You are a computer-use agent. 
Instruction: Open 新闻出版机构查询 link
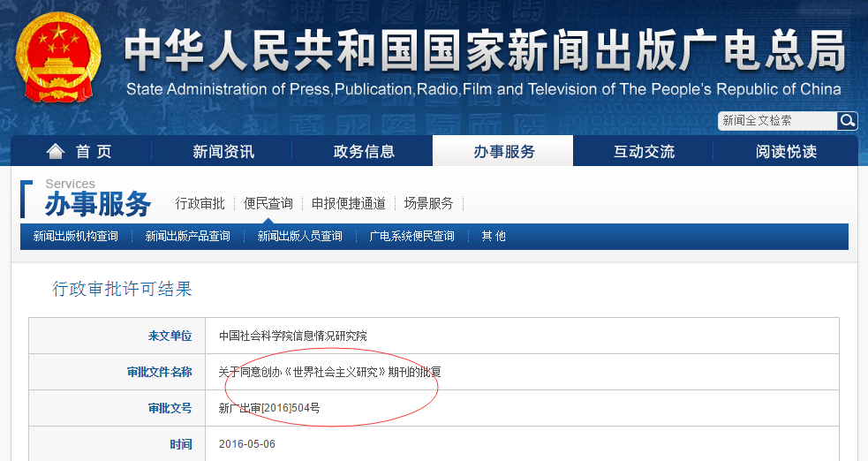coord(76,237)
